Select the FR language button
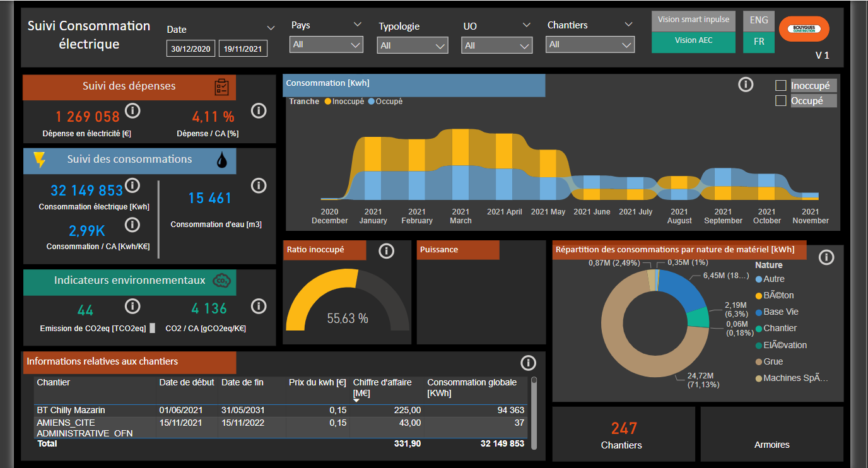This screenshot has height=468, width=868. (758, 42)
